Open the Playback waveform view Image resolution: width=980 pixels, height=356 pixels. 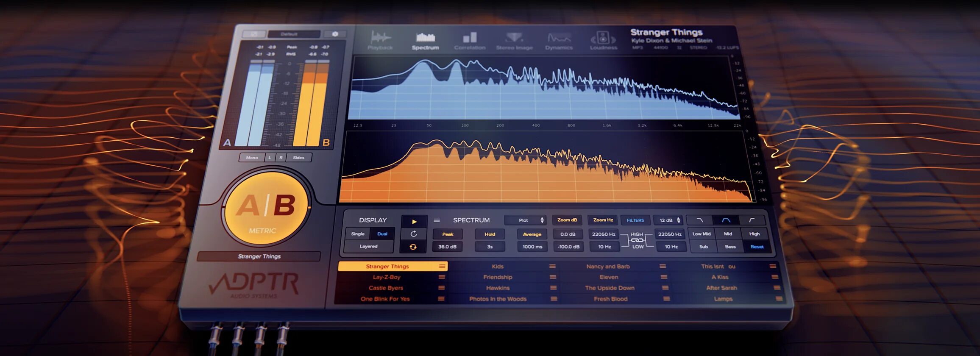(x=380, y=41)
